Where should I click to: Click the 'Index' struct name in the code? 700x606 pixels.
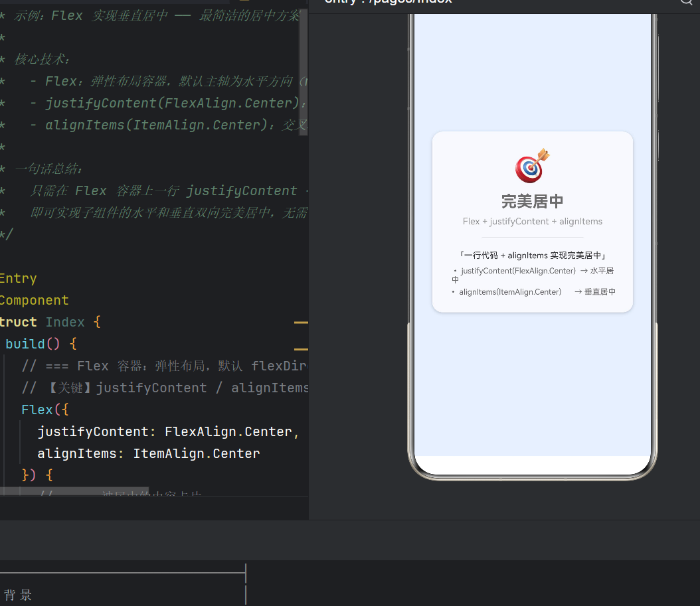[64, 322]
